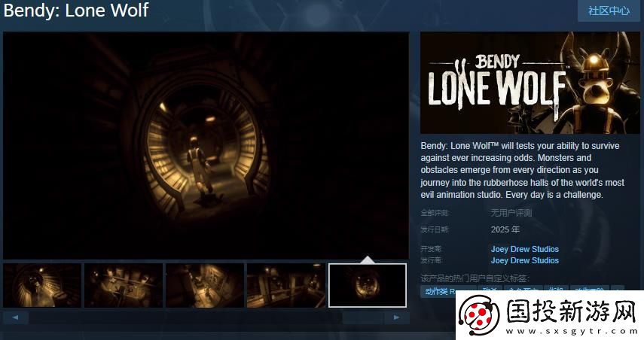The image size is (644, 340).
Task: Click the Bendy Lone Wolf header capsule image
Action: pyautogui.click(x=530, y=83)
